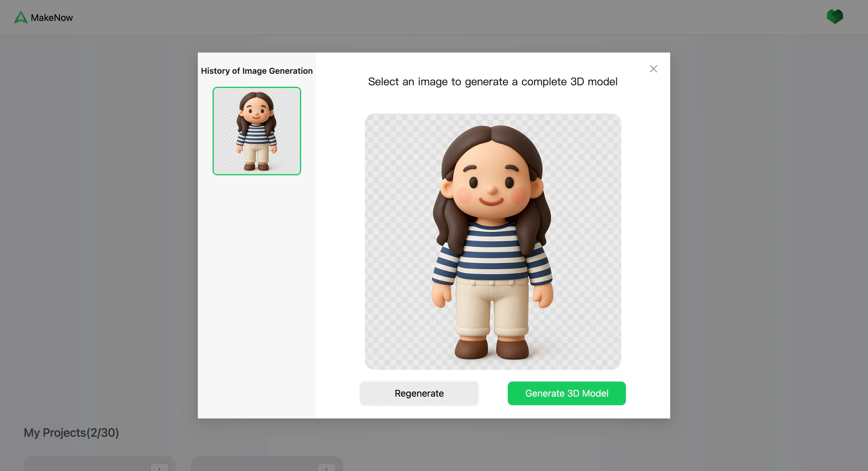
Task: Click the dialog title text
Action: pyautogui.click(x=493, y=81)
